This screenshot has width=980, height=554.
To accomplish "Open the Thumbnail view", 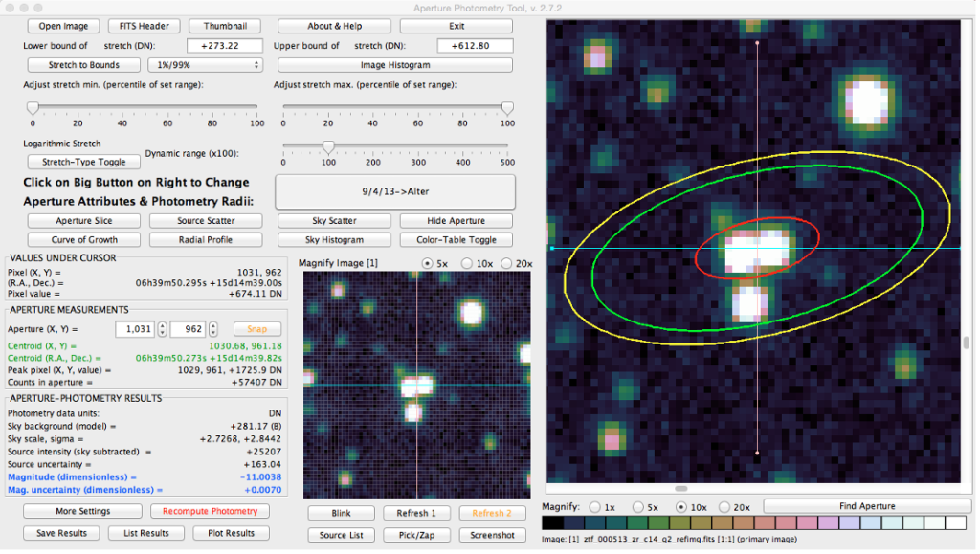I will [225, 26].
